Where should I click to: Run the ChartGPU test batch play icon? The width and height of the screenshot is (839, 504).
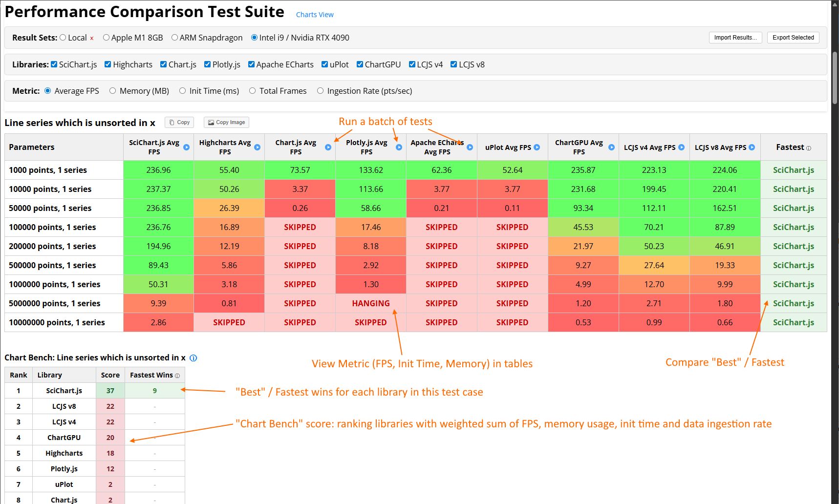click(x=611, y=147)
